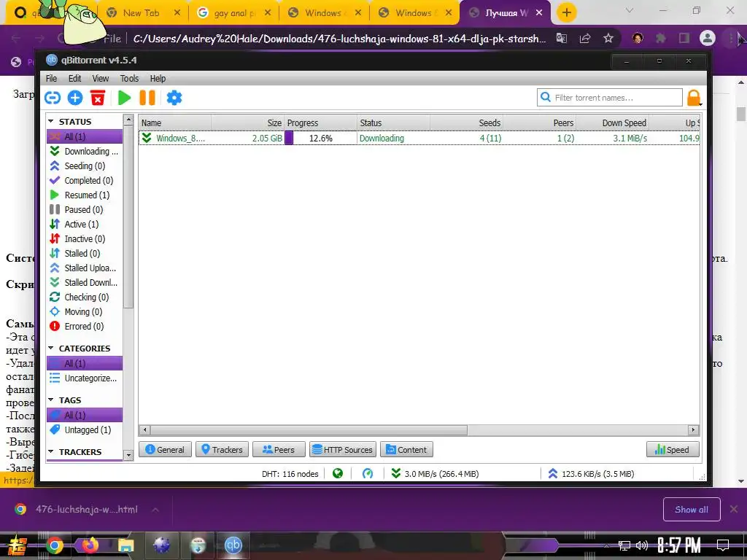Screen dimensions: 747x560
Task: Sort torrents by the Size column
Action: 248,122
